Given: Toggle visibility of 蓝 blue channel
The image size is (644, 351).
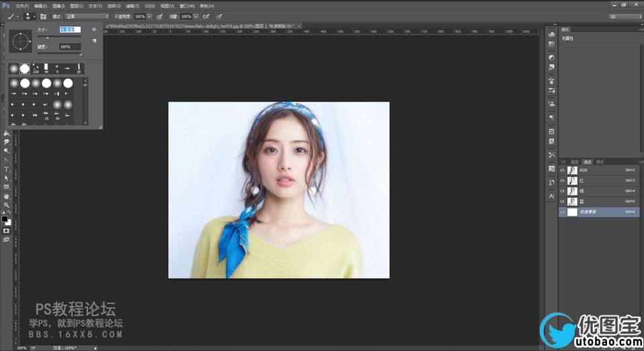Looking at the screenshot, I should click(x=562, y=202).
